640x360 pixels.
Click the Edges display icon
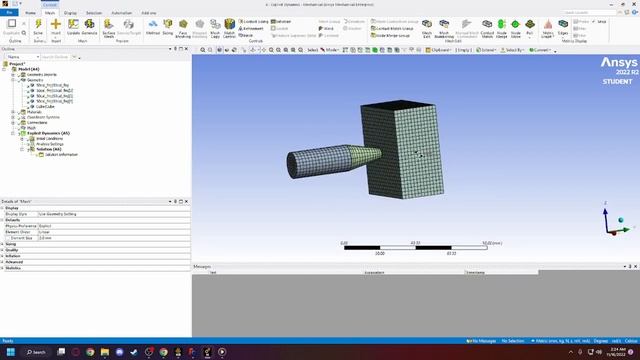[563, 24]
